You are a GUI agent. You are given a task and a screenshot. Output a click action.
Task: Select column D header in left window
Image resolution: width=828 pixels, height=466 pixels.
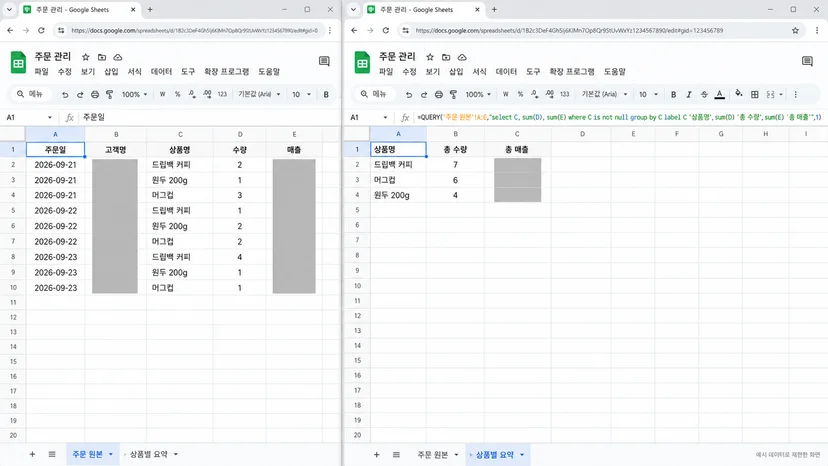click(x=240, y=134)
